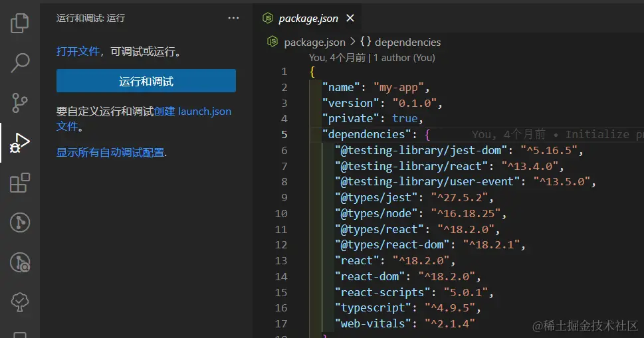644x338 pixels.
Task: Click the "^2.1.4" version string
Action: coord(450,323)
